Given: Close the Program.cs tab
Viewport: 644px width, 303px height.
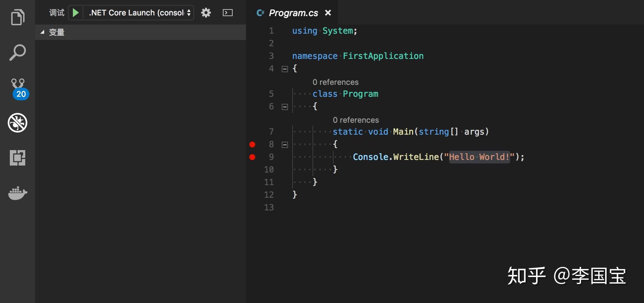Looking at the screenshot, I should 328,13.
